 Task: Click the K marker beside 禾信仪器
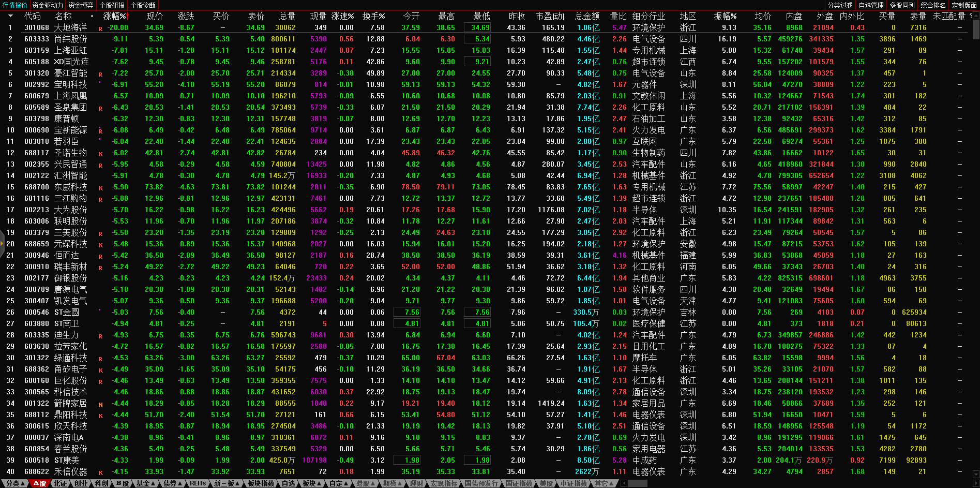pos(100,473)
